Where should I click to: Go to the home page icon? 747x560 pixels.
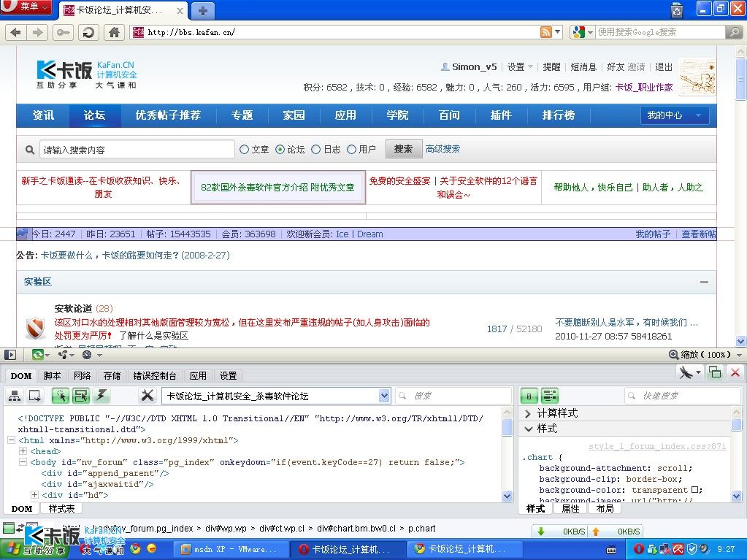coord(115,32)
